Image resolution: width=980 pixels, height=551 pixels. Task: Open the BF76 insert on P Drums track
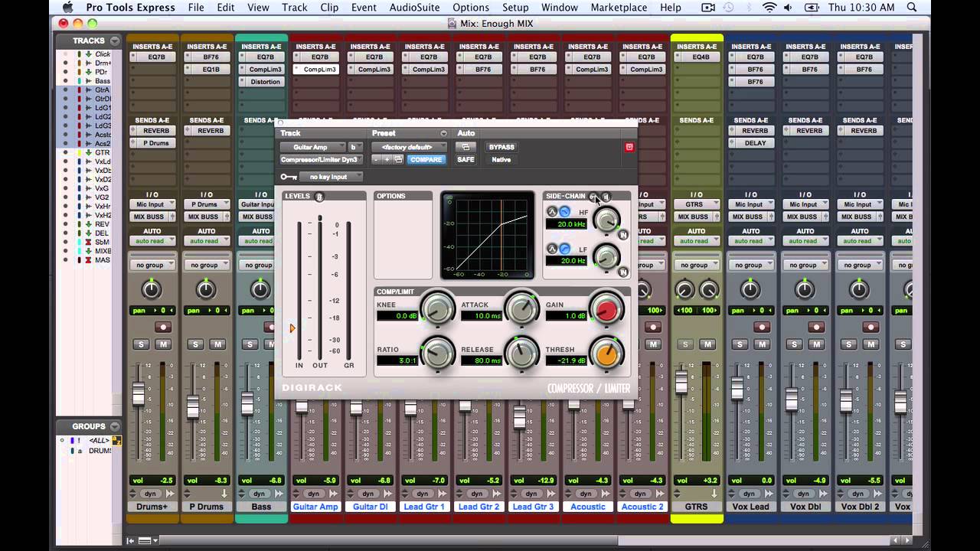211,57
